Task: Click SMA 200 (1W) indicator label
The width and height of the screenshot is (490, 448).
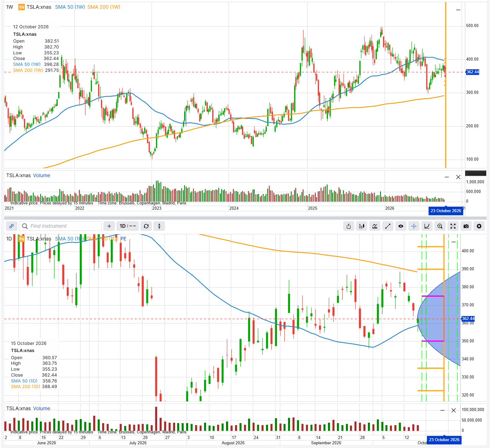Action: coord(104,7)
